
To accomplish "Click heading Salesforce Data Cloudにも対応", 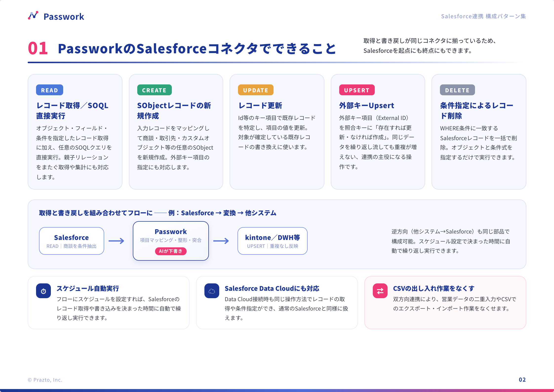I will (272, 288).
